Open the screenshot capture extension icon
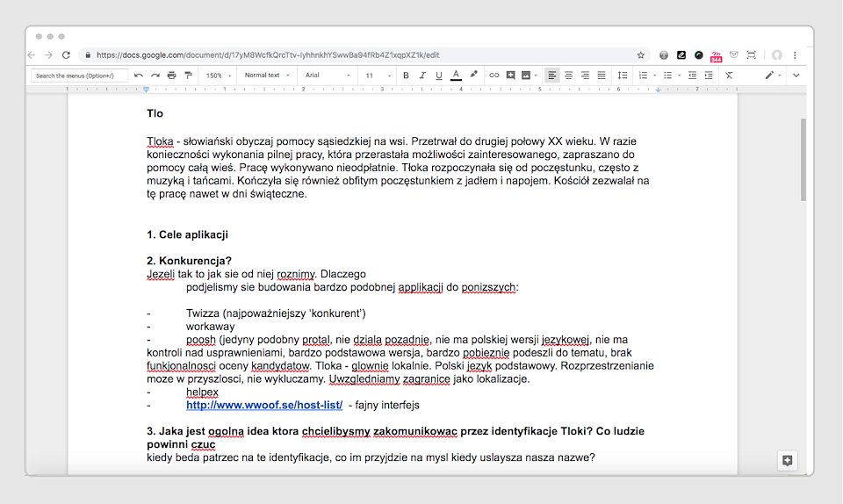The image size is (843, 504). click(752, 54)
